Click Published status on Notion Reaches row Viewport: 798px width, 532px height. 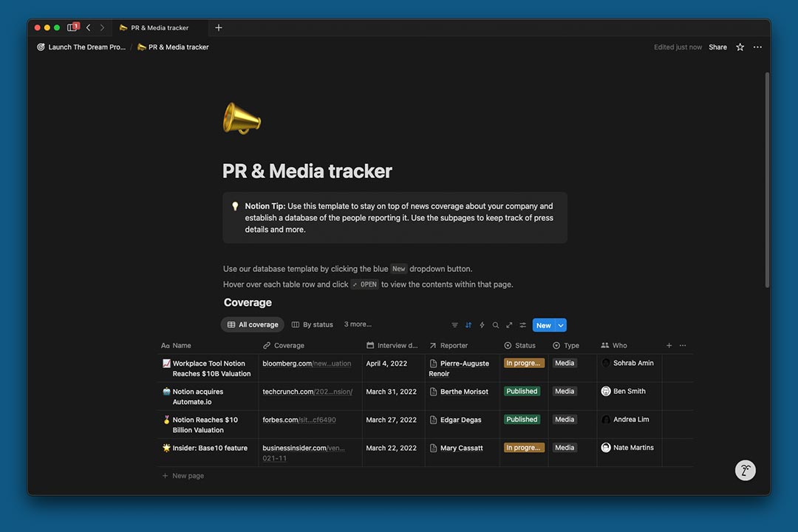[522, 420]
